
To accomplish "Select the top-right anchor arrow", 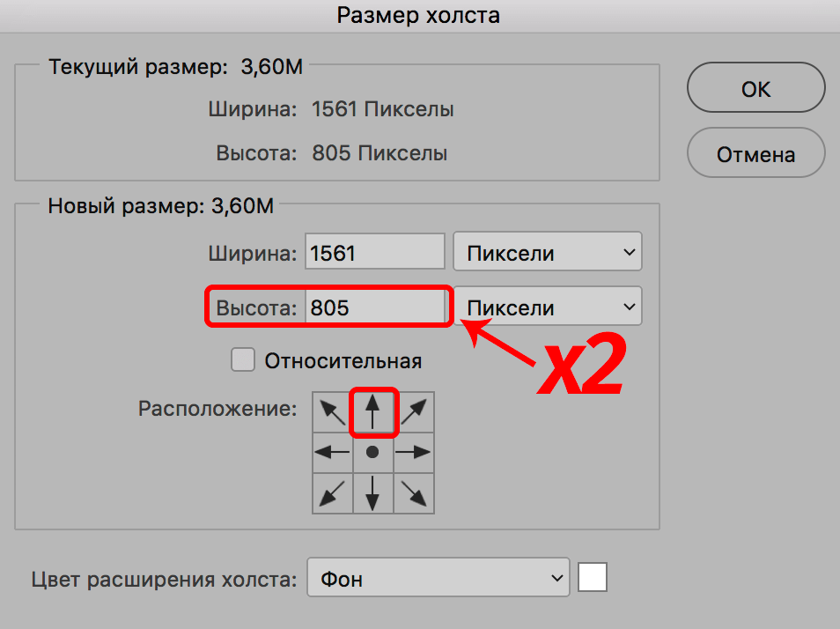I will pyautogui.click(x=414, y=411).
